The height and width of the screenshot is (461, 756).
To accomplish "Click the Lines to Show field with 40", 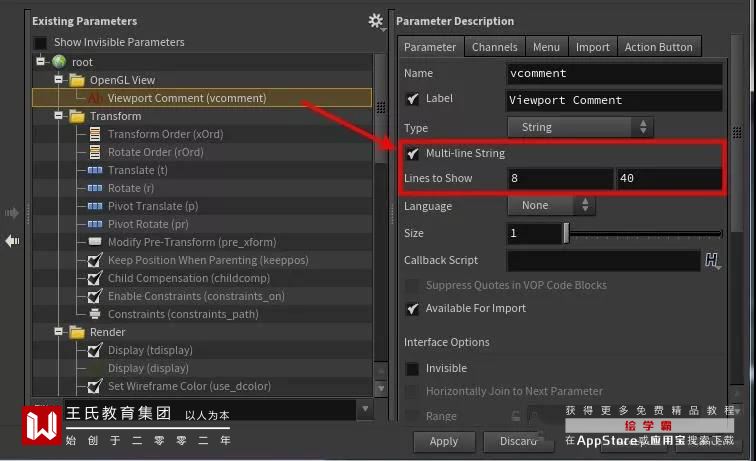I will tap(669, 178).
